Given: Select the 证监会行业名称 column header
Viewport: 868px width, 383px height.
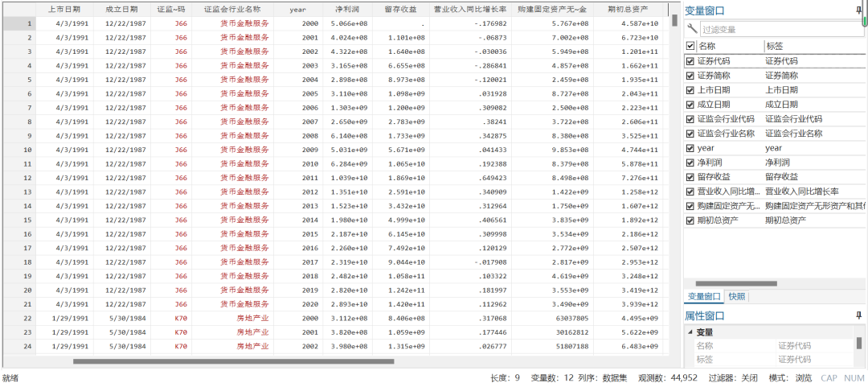Looking at the screenshot, I should [232, 10].
